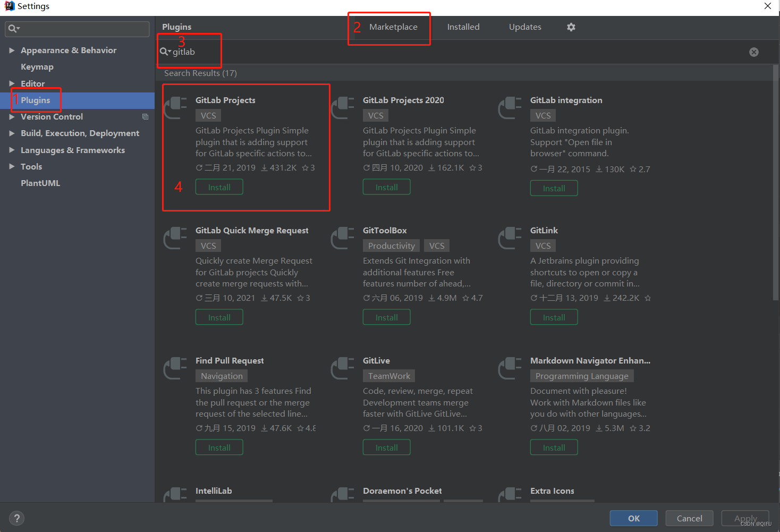Click the IntelliLab plugin icon
Screen dimensions: 780x532
click(175, 494)
